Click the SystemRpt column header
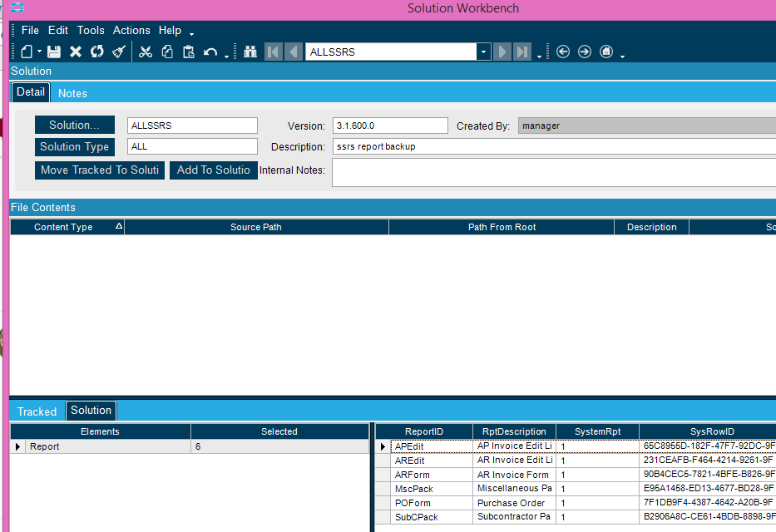 pyautogui.click(x=597, y=431)
